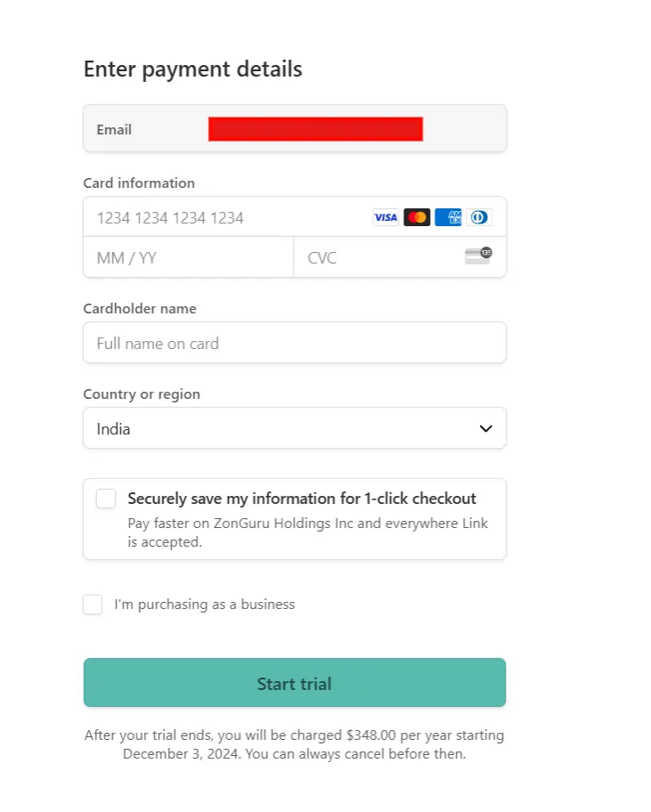Click the chevron on the India selector
Viewport: 651px width, 812px height.
[x=485, y=428]
